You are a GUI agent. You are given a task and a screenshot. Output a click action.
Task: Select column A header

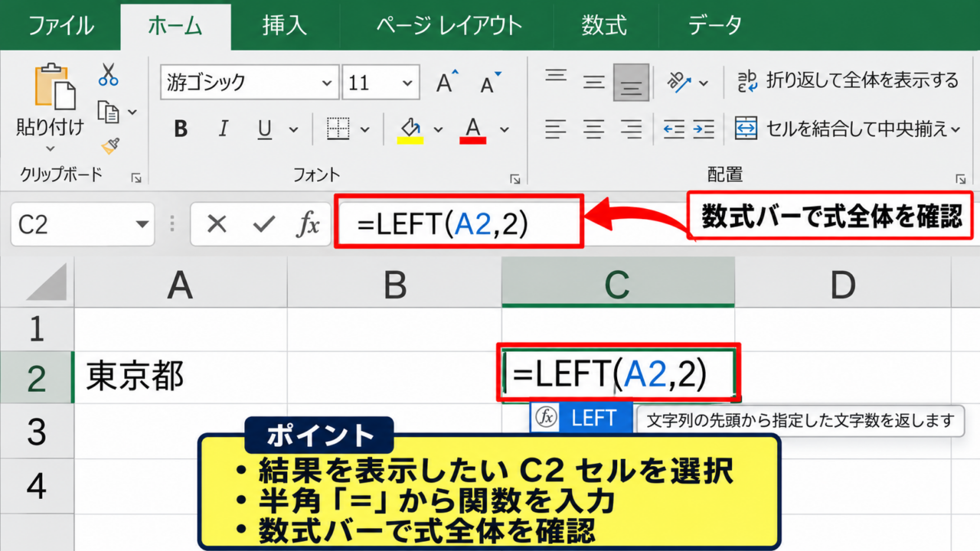[x=181, y=283]
